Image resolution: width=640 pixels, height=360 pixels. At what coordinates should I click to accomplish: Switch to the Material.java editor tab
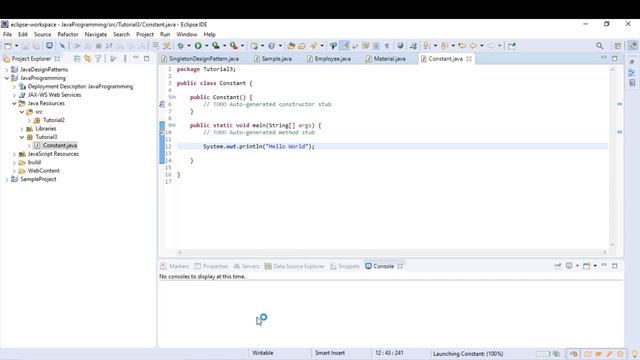click(386, 59)
